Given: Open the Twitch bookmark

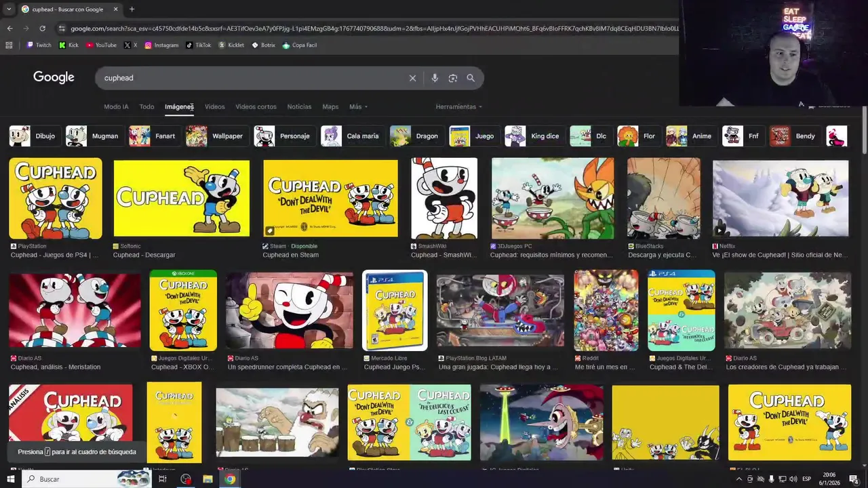Looking at the screenshot, I should pos(39,45).
